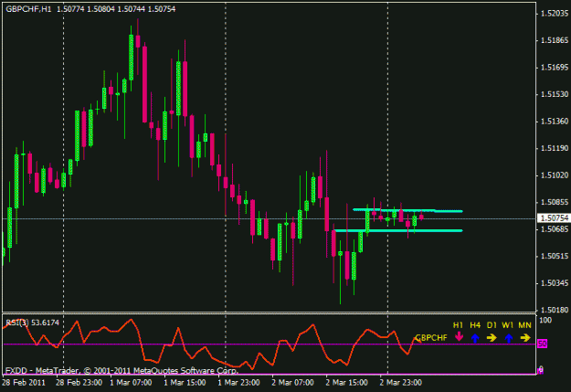
Task: Click the 2 Mar 23:00 time label
Action: 400,383
